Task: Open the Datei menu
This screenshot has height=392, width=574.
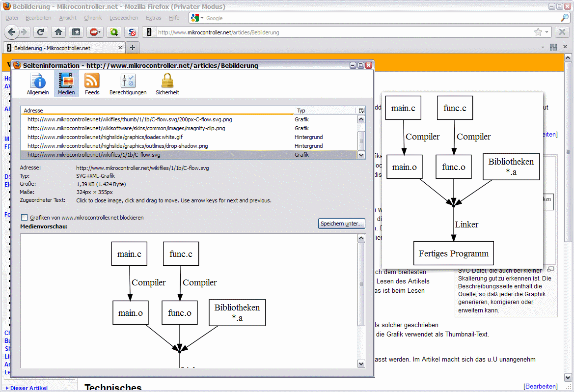Action: coord(12,18)
